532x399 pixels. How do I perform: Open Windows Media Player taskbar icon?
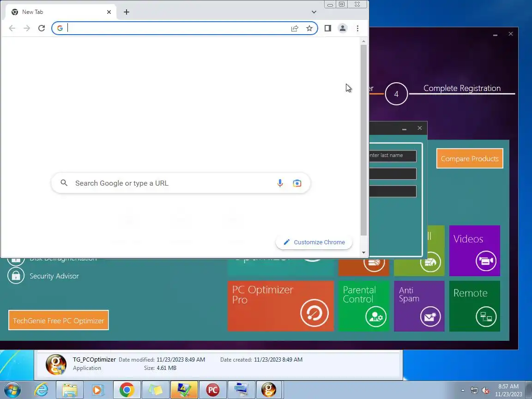98,390
